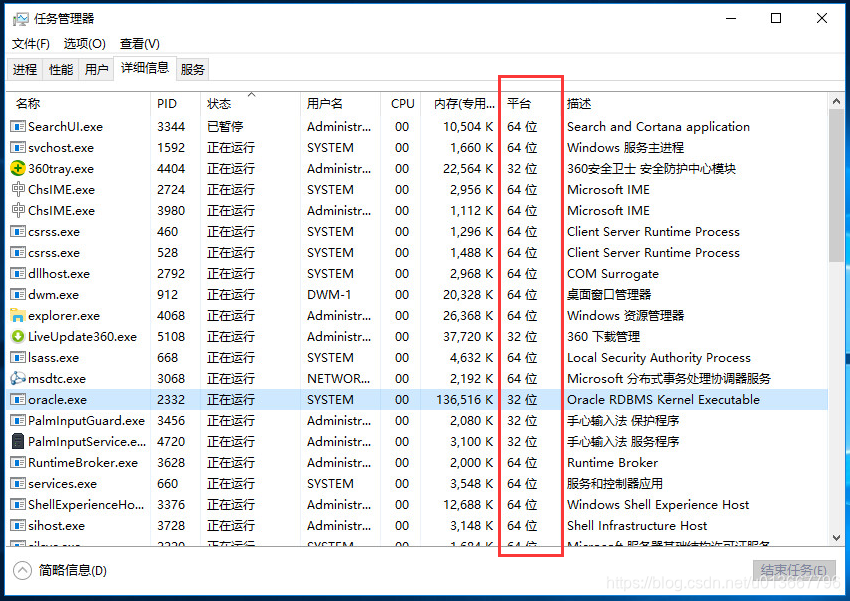Sort by the 名称 column header
The image size is (850, 601).
pyautogui.click(x=78, y=104)
